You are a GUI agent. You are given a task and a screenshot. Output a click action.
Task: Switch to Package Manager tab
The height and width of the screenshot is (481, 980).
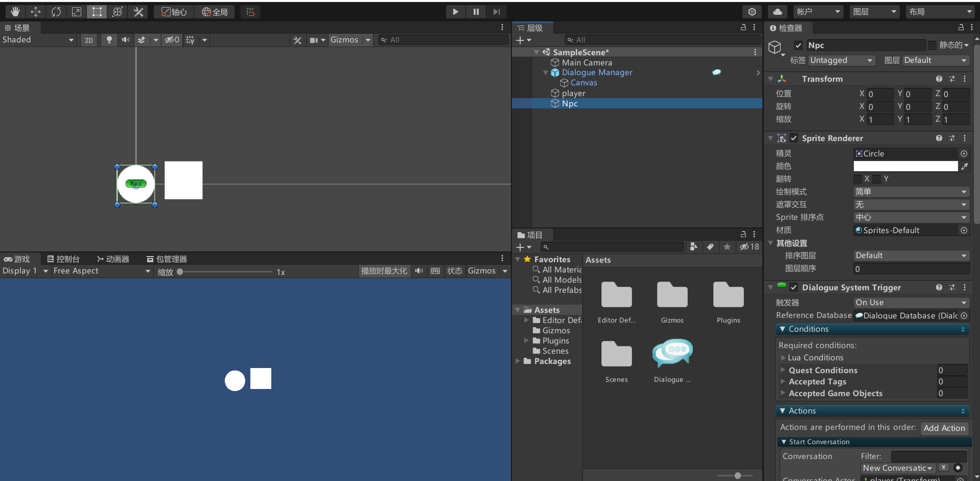pyautogui.click(x=167, y=259)
